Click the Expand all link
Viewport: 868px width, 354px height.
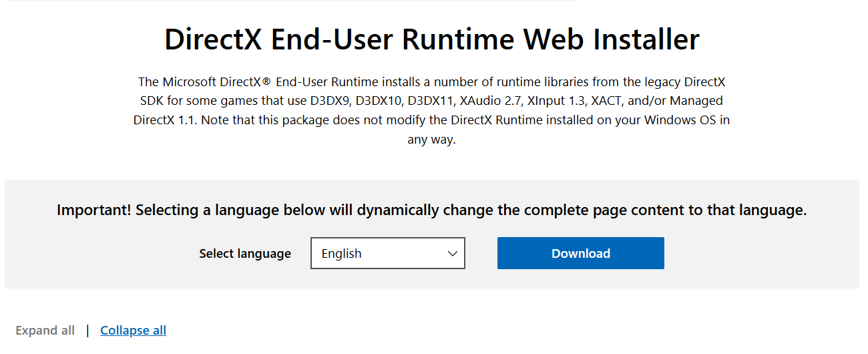click(45, 330)
